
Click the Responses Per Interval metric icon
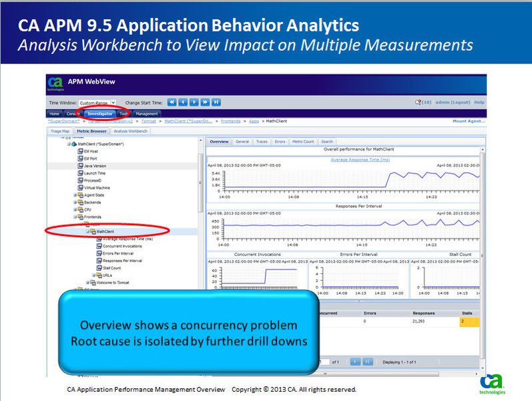click(x=99, y=261)
